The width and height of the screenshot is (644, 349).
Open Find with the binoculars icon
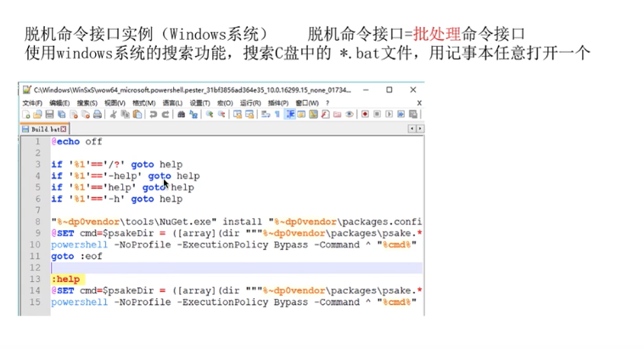pyautogui.click(x=181, y=115)
